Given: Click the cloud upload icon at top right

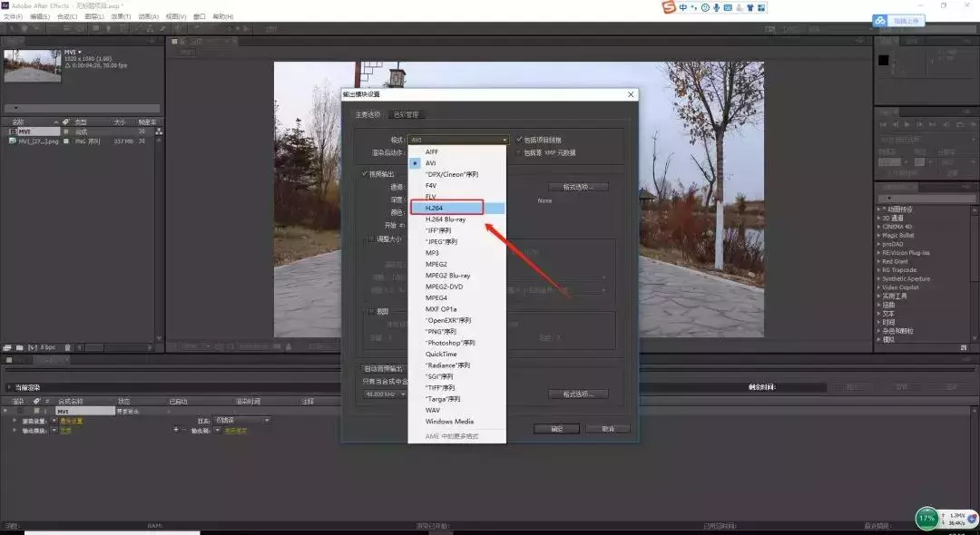Looking at the screenshot, I should pos(880,21).
